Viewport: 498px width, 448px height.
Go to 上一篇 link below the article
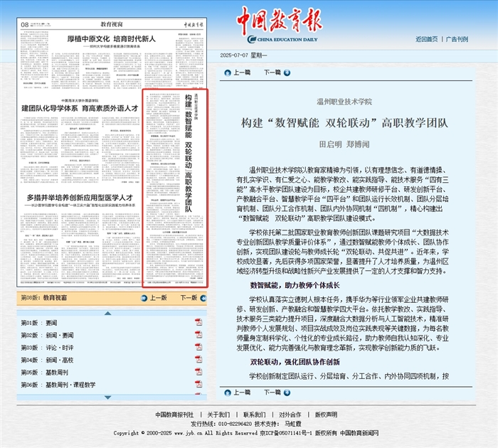[242, 393]
